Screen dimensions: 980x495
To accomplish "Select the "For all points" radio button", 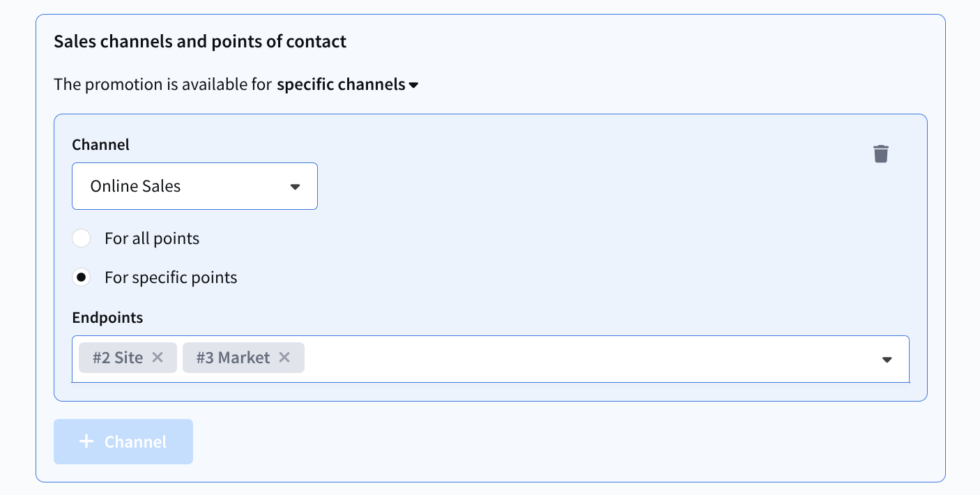I will click(x=82, y=238).
